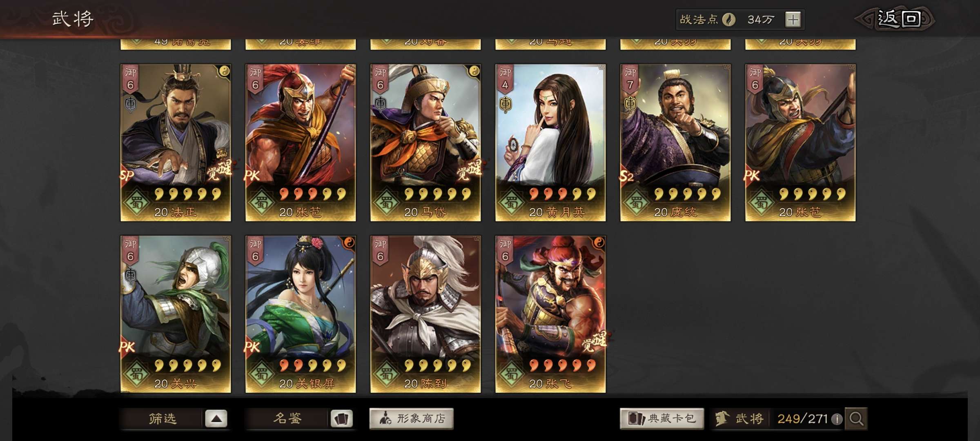The image size is (980, 441).
Task: Select the 关兴 hero card
Action: coord(176,314)
